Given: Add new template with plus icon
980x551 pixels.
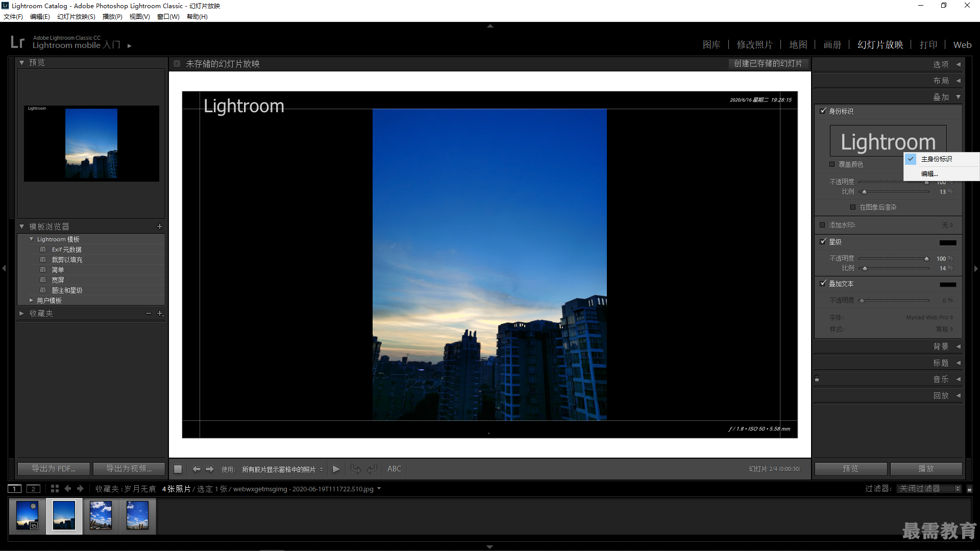Looking at the screenshot, I should [x=160, y=227].
